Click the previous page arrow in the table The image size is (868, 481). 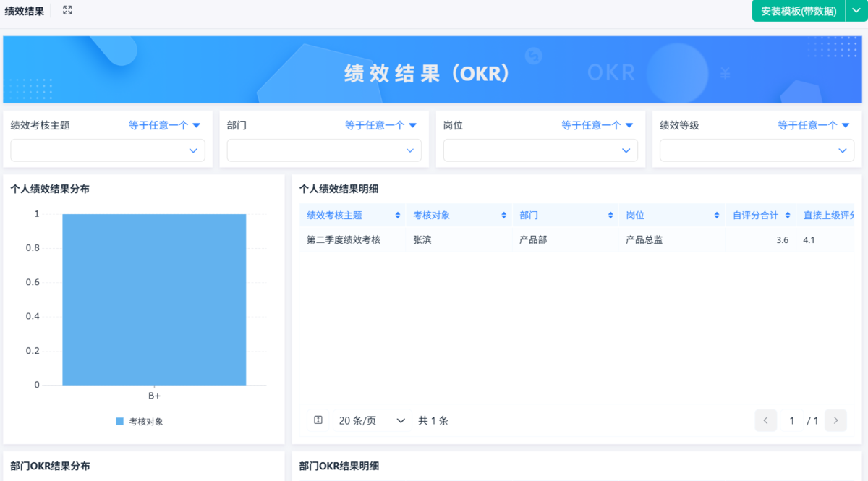[x=765, y=420]
